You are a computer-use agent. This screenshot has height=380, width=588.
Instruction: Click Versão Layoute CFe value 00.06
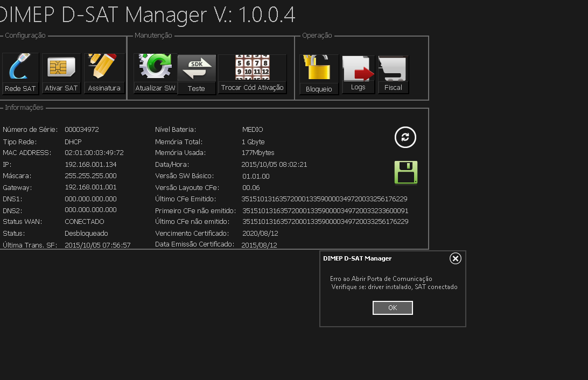pyautogui.click(x=251, y=188)
